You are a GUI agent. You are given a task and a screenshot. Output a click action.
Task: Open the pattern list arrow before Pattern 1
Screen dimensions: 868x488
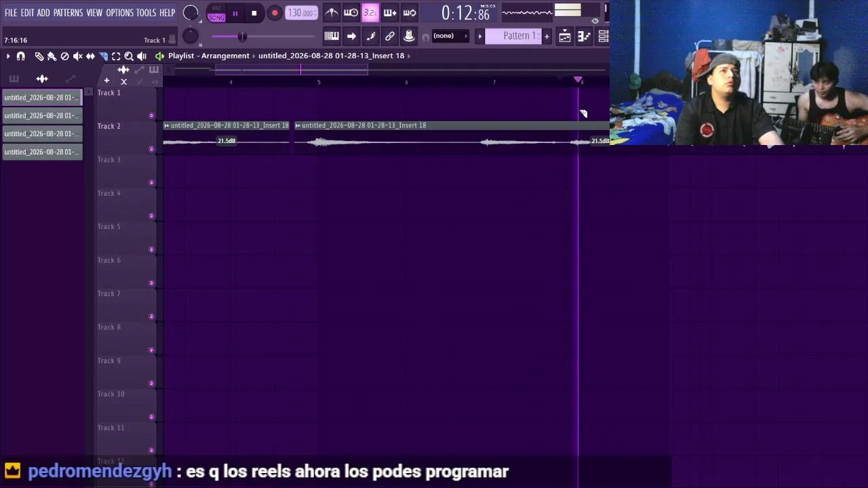pyautogui.click(x=479, y=36)
